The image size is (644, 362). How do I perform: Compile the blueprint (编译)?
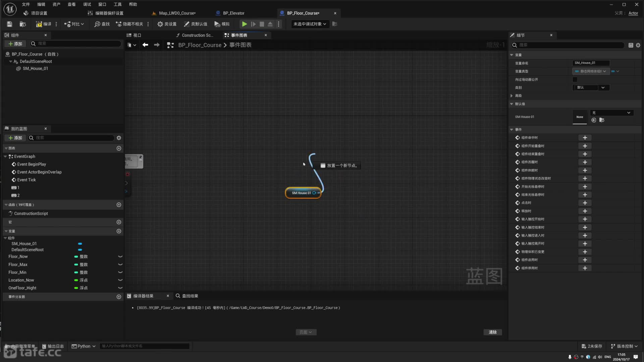pyautogui.click(x=44, y=24)
